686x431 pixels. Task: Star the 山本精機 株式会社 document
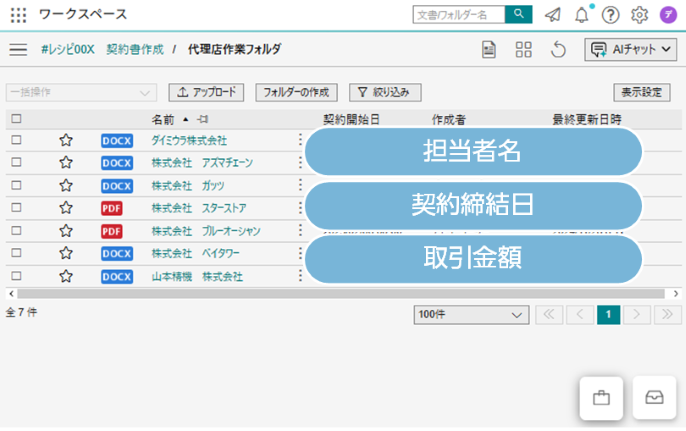(66, 276)
